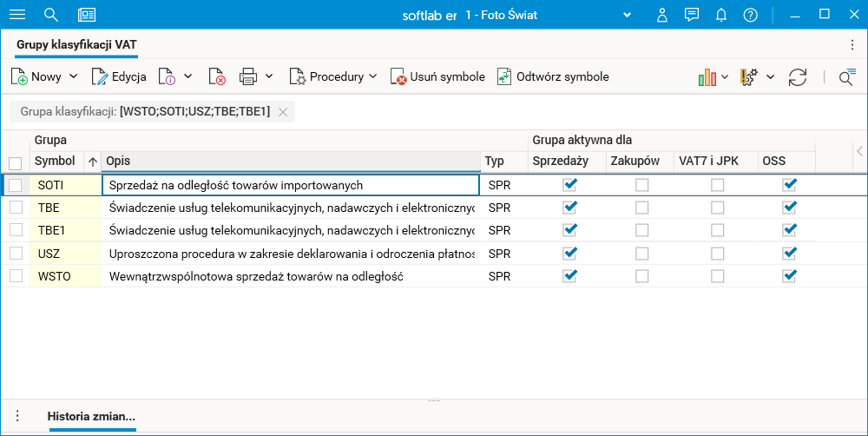Click the refresh data icon
Image resolution: width=868 pixels, height=436 pixels.
pyautogui.click(x=798, y=77)
